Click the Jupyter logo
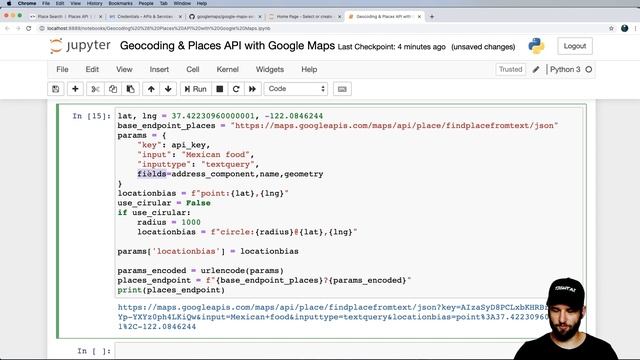The image size is (640, 360). tap(80, 46)
